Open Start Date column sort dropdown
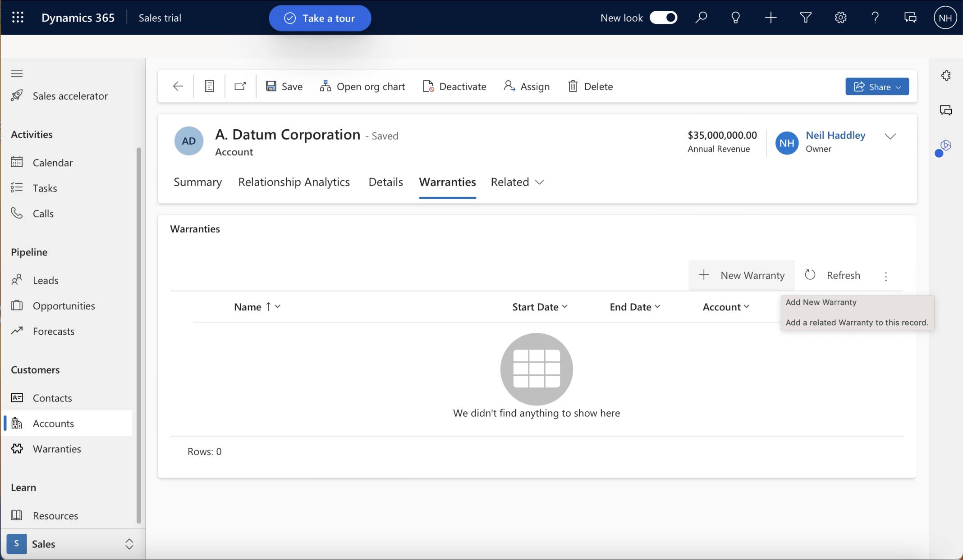Image resolution: width=963 pixels, height=560 pixels. [x=540, y=307]
